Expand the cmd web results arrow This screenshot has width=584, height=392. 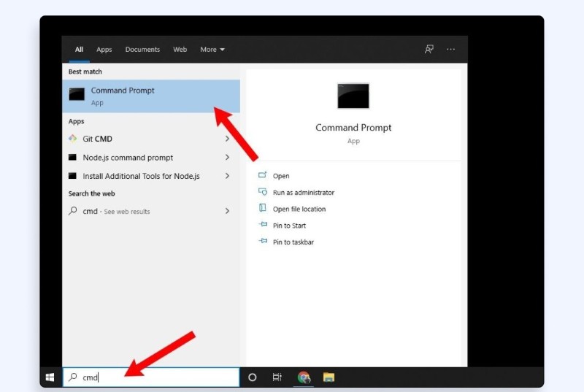point(227,211)
